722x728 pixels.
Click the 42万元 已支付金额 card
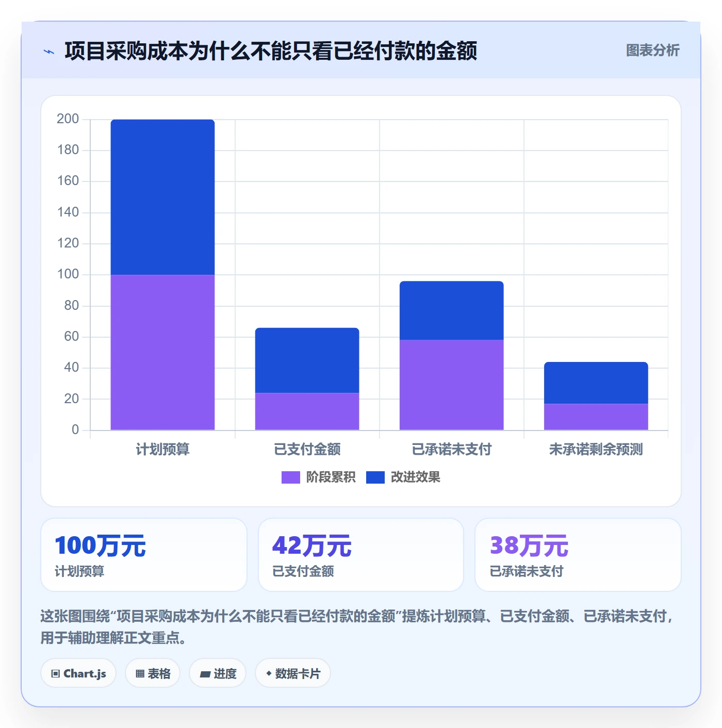(361, 555)
